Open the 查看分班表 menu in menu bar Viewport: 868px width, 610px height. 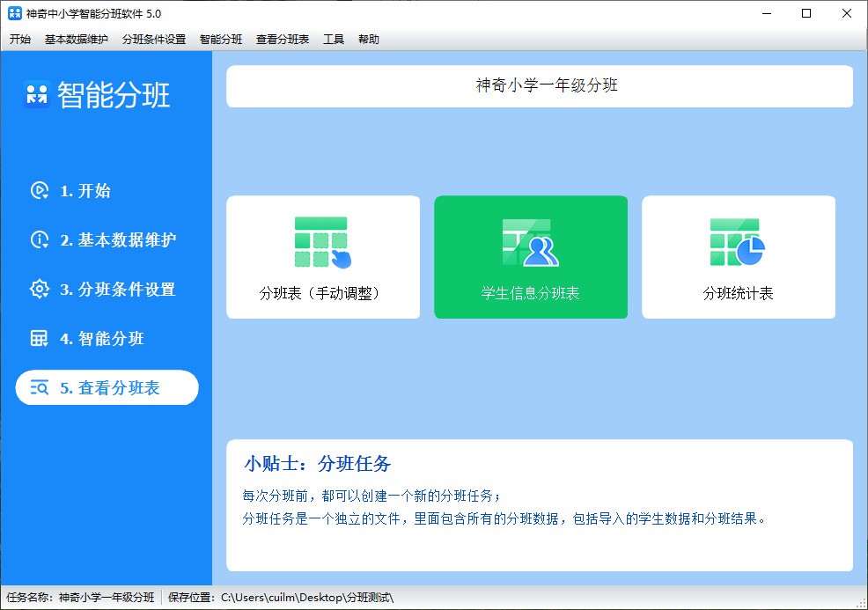(283, 40)
